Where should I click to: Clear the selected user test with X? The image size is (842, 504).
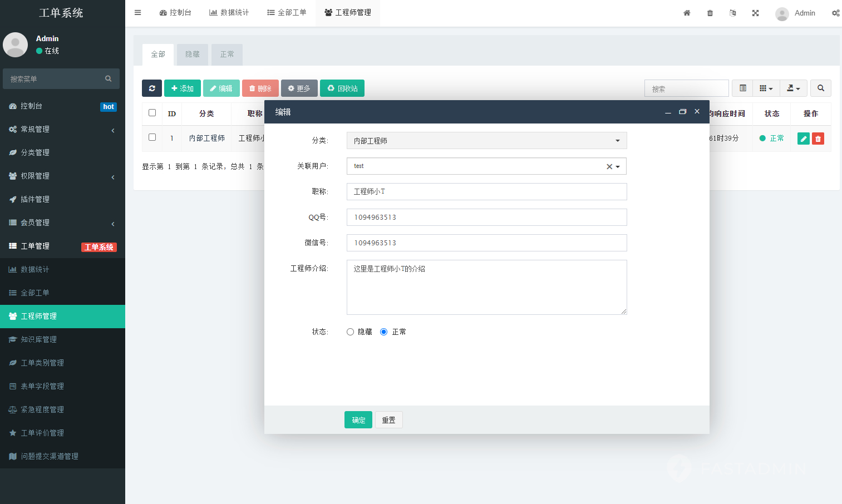(609, 166)
